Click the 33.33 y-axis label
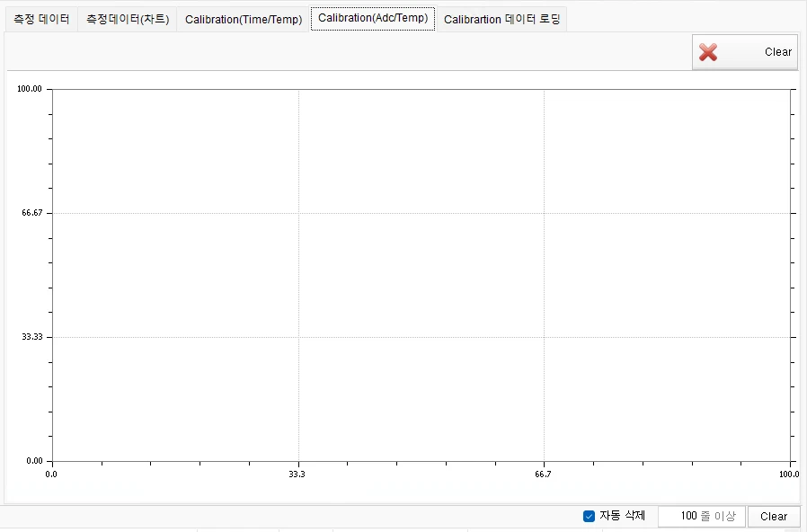Screen dimensions: 807x532 pos(32,336)
